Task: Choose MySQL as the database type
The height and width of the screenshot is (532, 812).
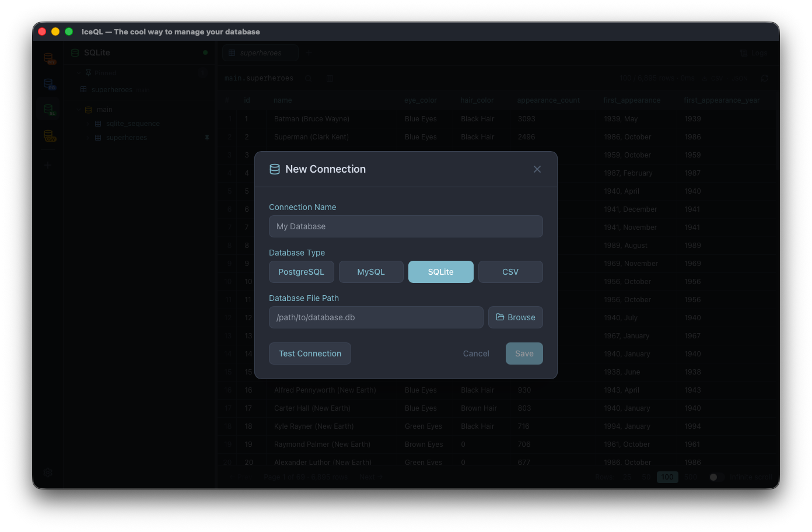Action: tap(371, 272)
